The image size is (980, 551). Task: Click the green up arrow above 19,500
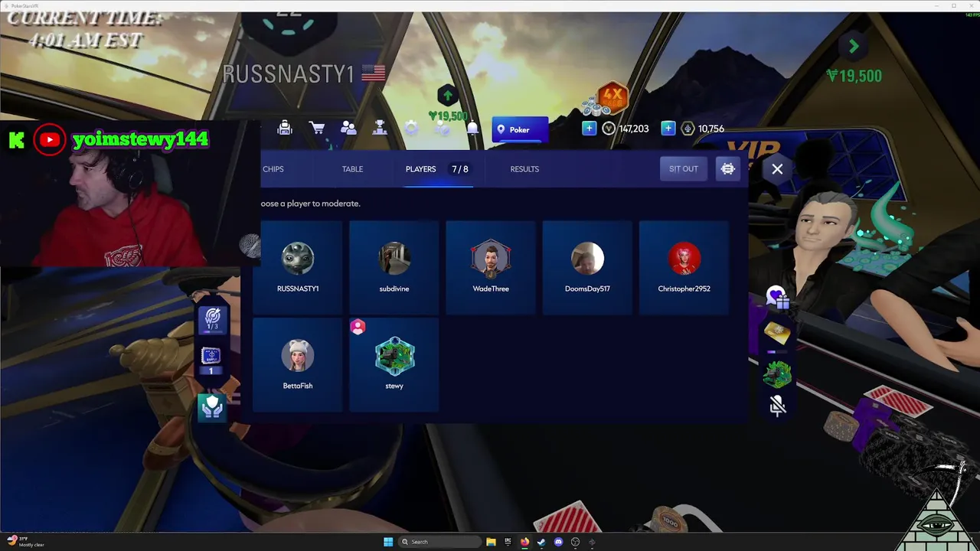pos(447,96)
